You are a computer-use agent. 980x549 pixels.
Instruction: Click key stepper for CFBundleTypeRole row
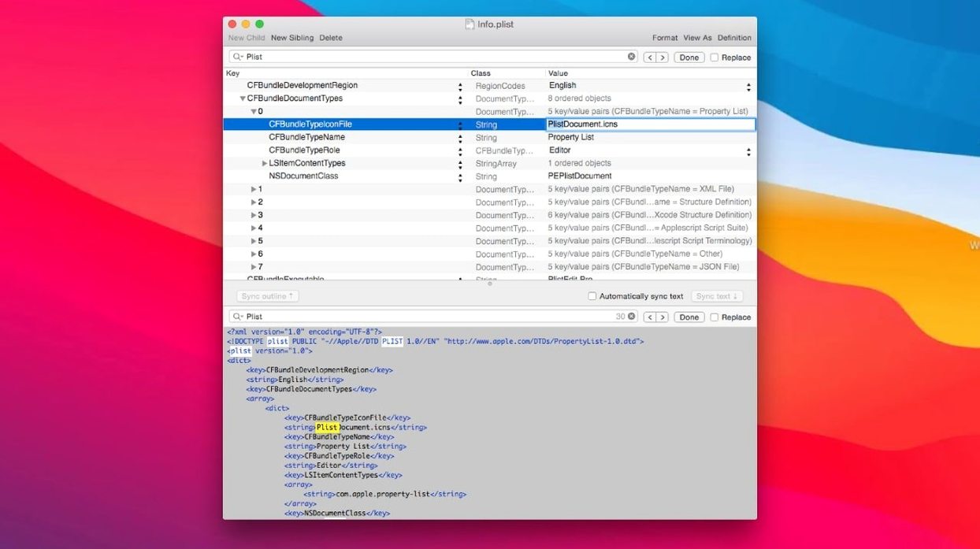tap(460, 151)
